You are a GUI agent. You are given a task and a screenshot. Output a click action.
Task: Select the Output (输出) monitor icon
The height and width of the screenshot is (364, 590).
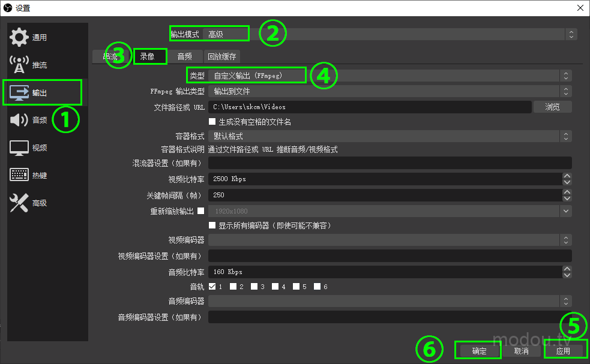(x=19, y=92)
